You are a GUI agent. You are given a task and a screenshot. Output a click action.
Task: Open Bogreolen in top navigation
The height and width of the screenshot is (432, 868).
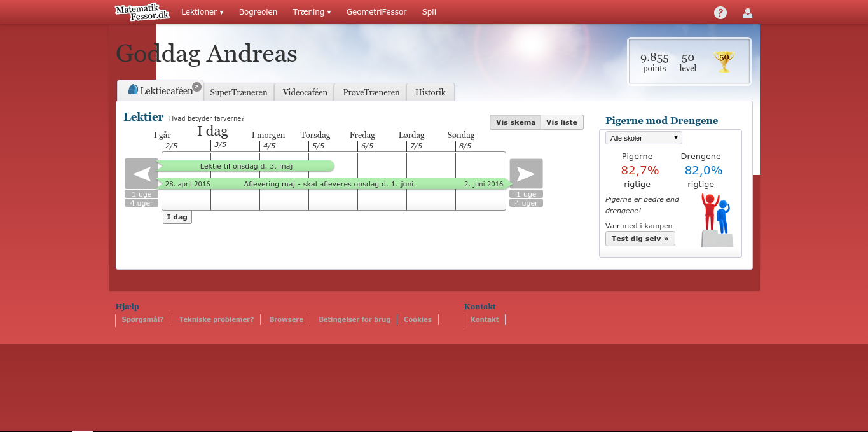258,12
